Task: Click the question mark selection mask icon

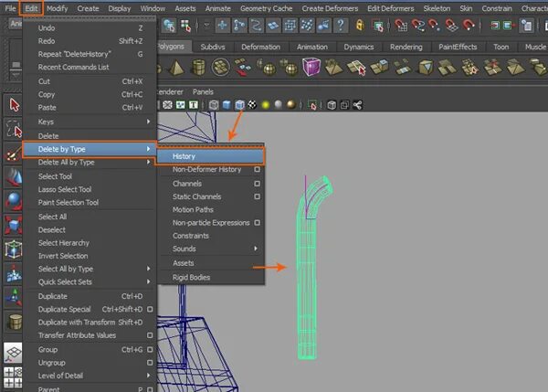Action: point(341,26)
